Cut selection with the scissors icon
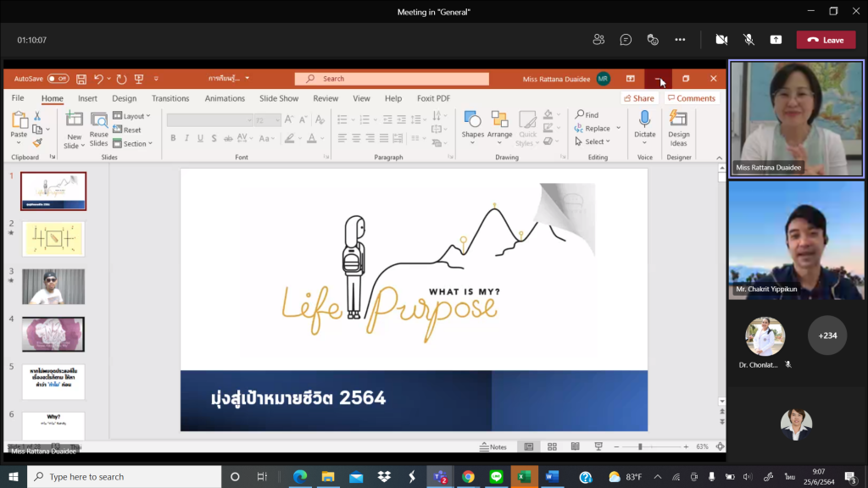Screen dimensions: 868x488 (37, 115)
